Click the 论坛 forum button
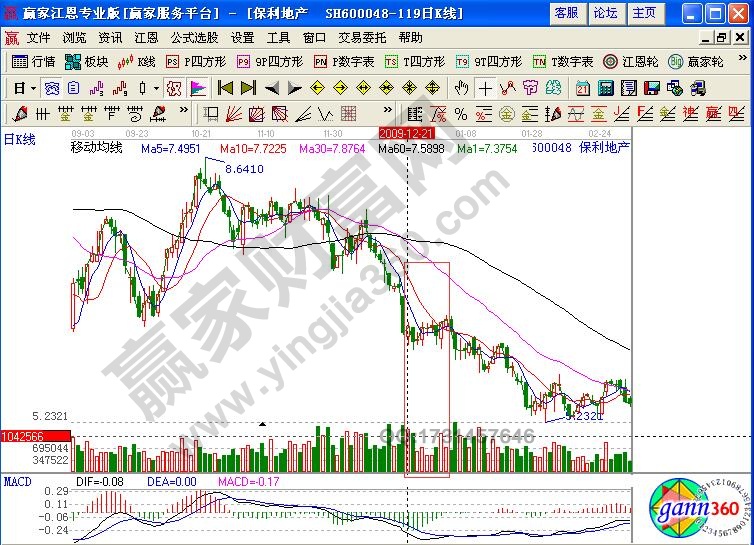 coord(605,13)
